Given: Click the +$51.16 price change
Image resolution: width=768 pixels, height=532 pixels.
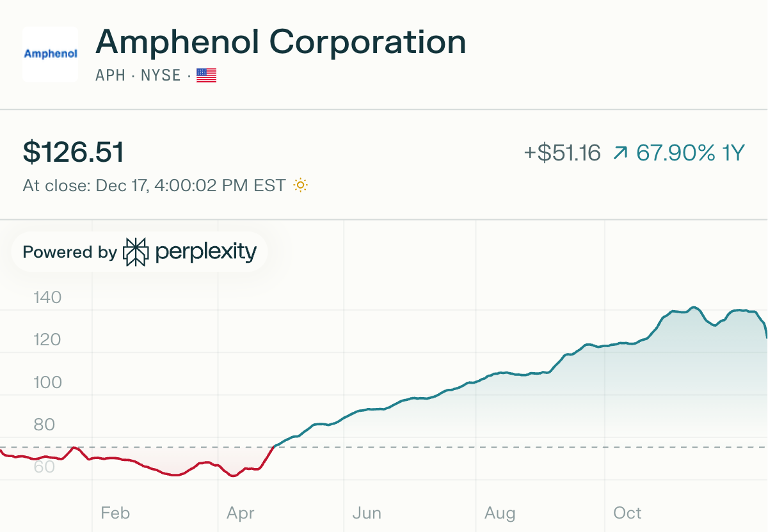Looking at the screenshot, I should tap(562, 153).
